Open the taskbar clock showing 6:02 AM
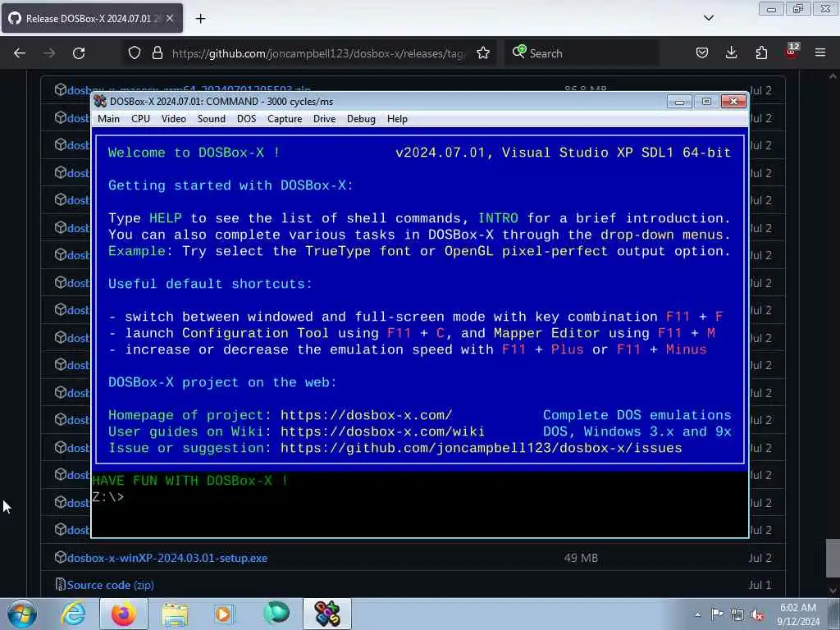The width and height of the screenshot is (840, 630). click(798, 614)
